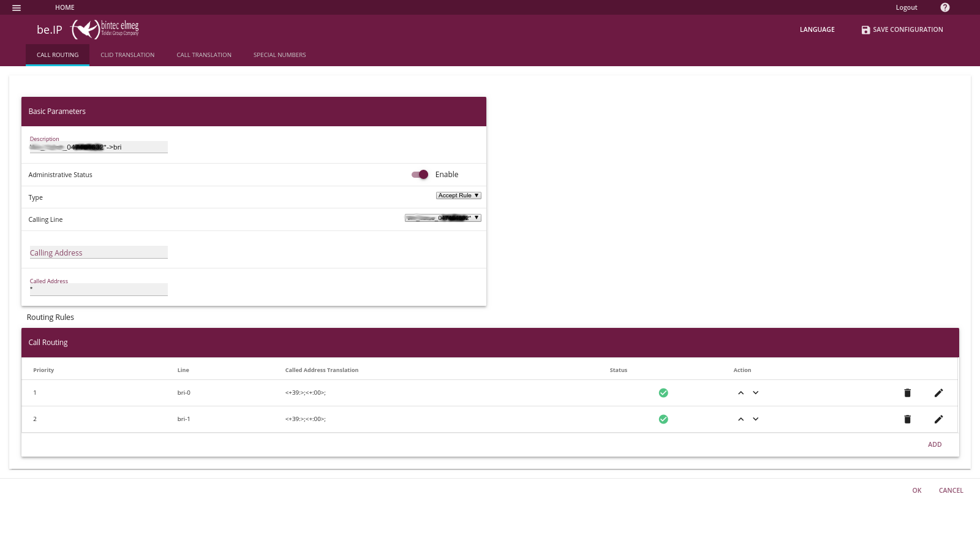980x551 pixels.
Task: Switch to Call Routing tab
Action: click(x=58, y=55)
